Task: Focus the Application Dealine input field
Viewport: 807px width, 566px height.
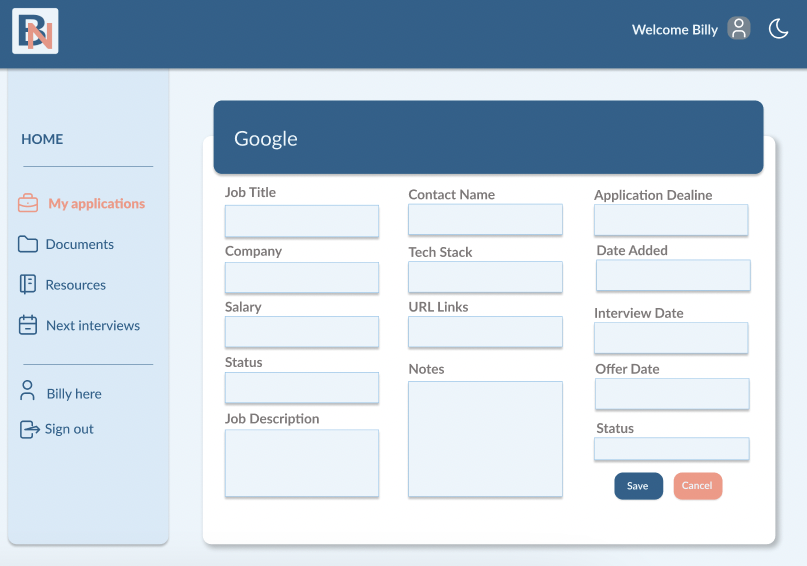Action: [x=671, y=220]
